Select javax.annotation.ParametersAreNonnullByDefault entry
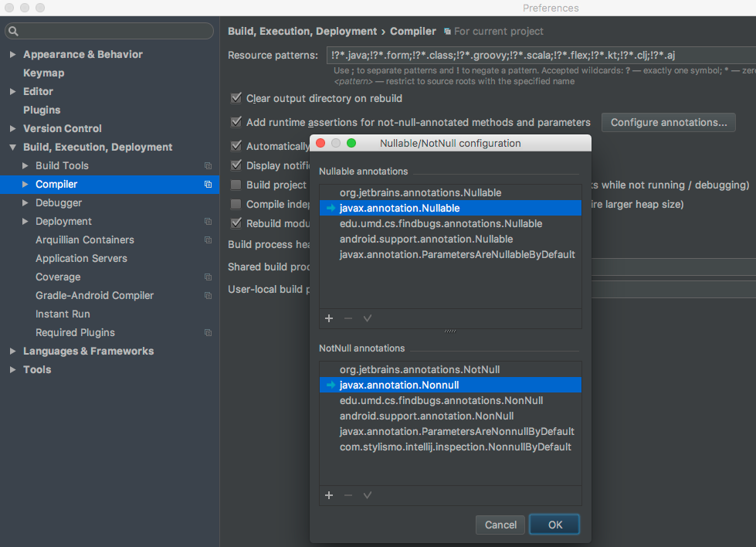The image size is (756, 547). coord(450,432)
